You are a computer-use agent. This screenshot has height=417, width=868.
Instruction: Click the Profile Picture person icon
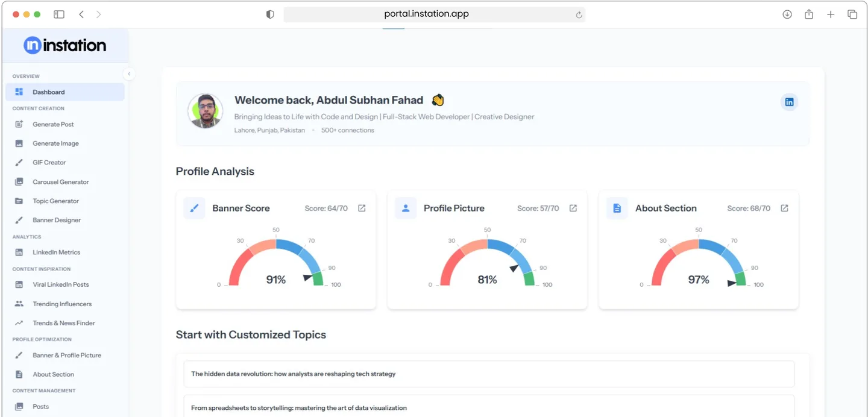[x=406, y=208]
